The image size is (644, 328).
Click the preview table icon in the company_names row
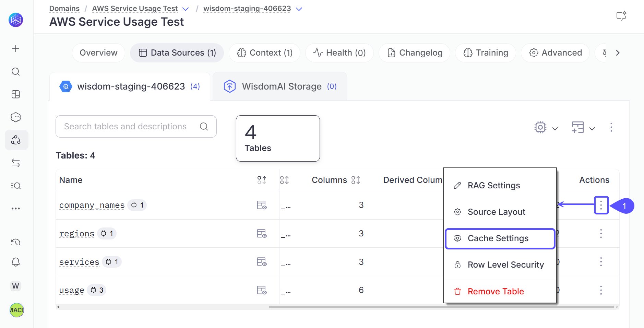tap(262, 205)
